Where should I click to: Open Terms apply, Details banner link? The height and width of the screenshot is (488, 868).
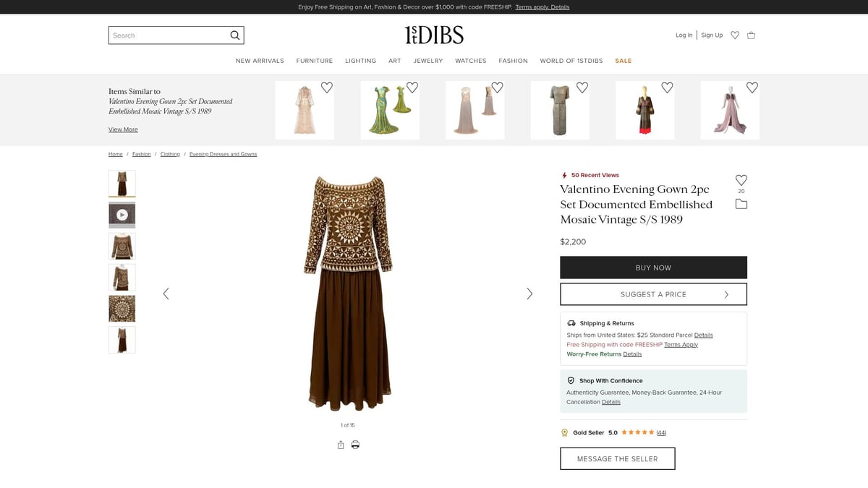pyautogui.click(x=542, y=7)
